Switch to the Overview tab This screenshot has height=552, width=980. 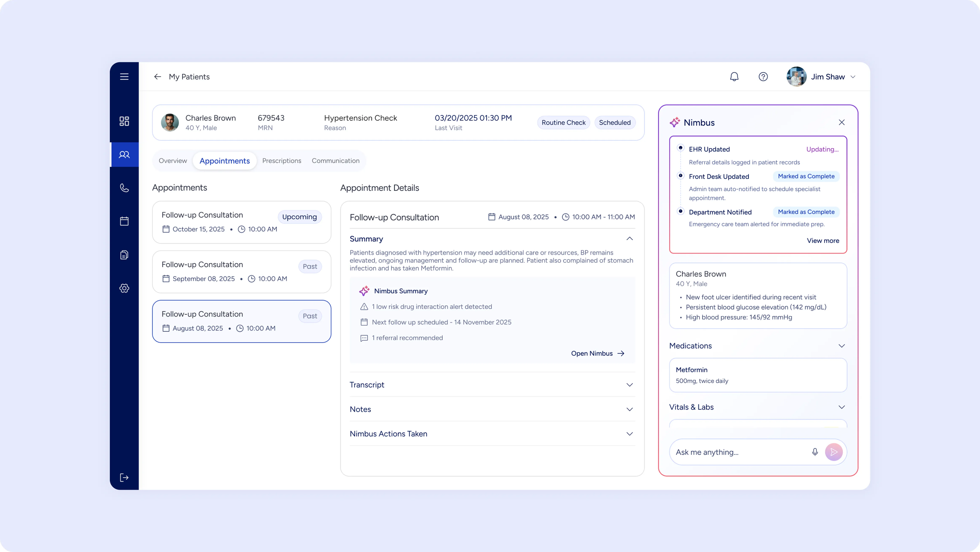tap(173, 161)
